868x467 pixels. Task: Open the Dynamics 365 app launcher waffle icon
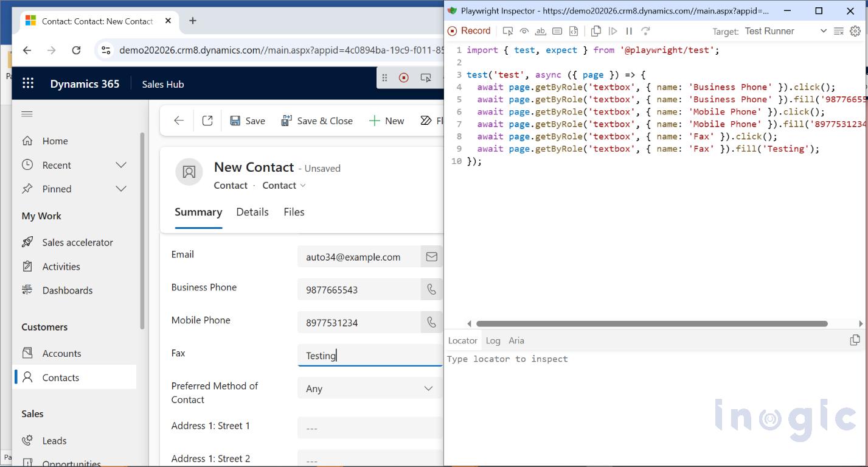(x=27, y=83)
